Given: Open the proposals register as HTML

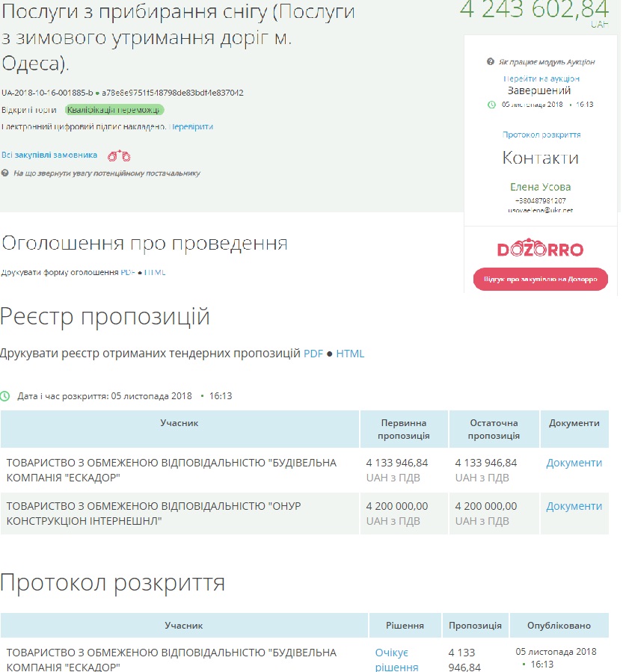Looking at the screenshot, I should [x=350, y=354].
